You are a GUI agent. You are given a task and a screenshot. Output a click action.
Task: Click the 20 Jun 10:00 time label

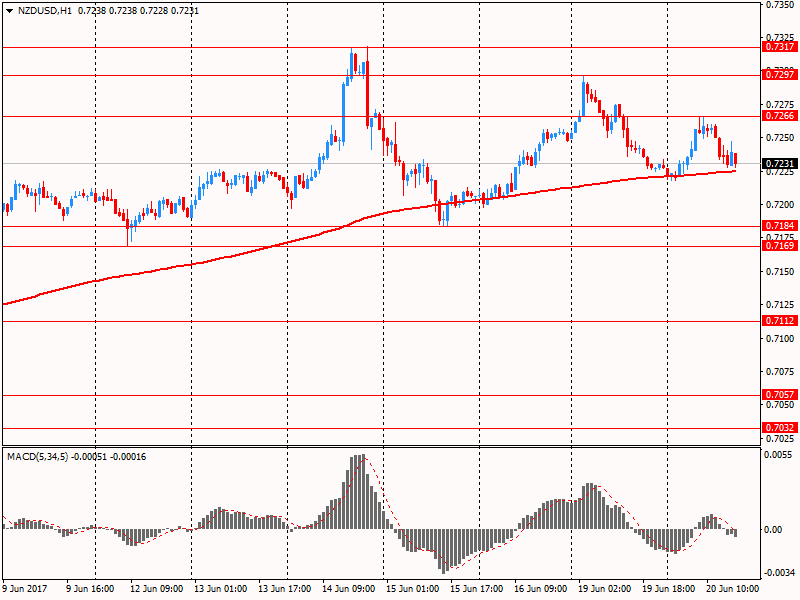point(732,589)
